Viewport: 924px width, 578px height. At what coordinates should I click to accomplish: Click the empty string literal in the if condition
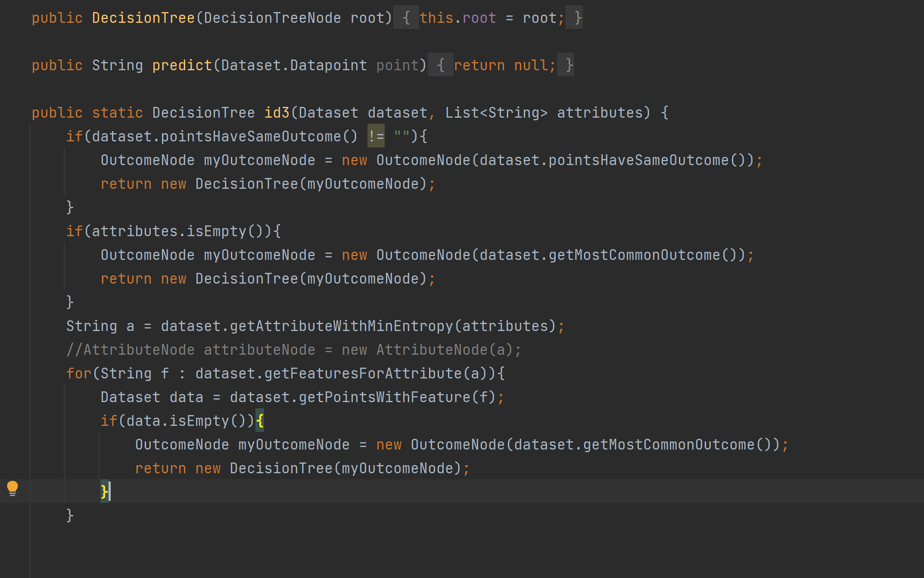(x=401, y=136)
